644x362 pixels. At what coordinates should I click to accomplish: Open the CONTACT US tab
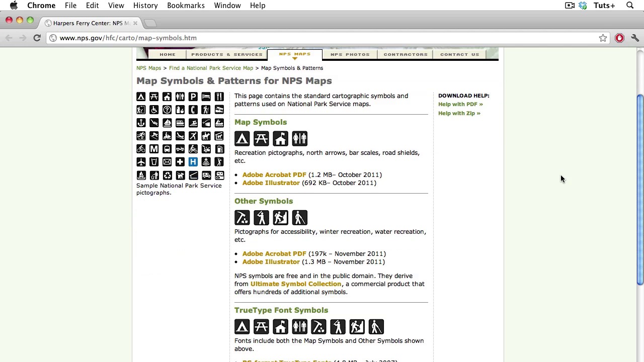click(x=460, y=54)
